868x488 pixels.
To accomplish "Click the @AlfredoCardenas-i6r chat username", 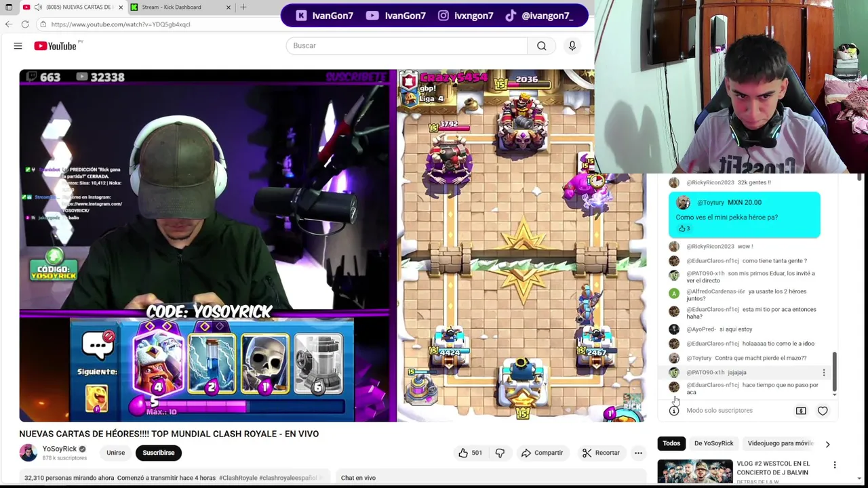I will pyautogui.click(x=715, y=291).
